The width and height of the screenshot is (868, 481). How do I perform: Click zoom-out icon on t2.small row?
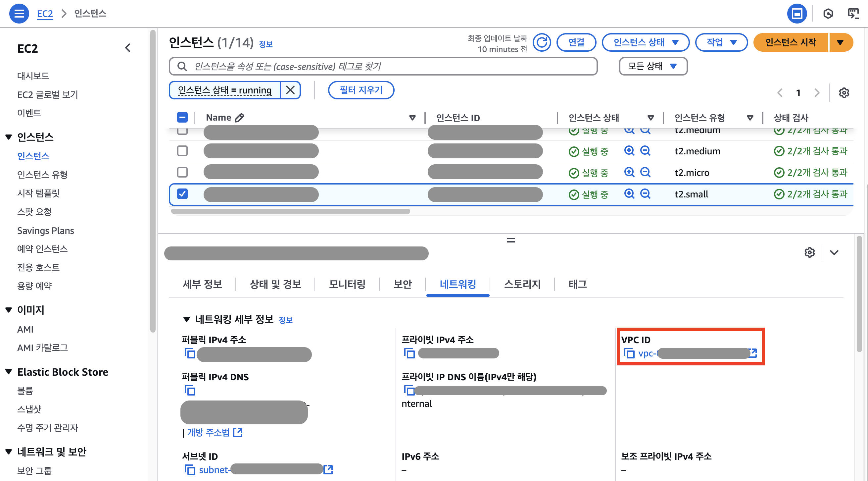[x=645, y=194]
